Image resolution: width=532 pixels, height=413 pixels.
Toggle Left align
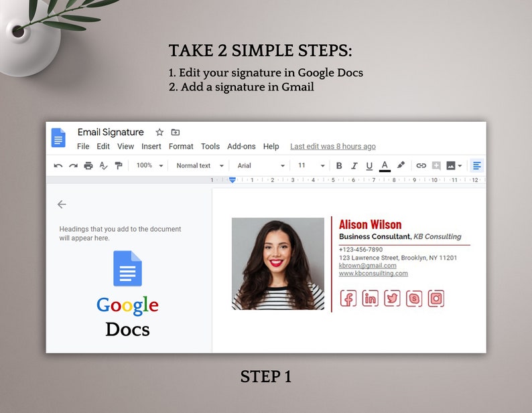click(476, 166)
